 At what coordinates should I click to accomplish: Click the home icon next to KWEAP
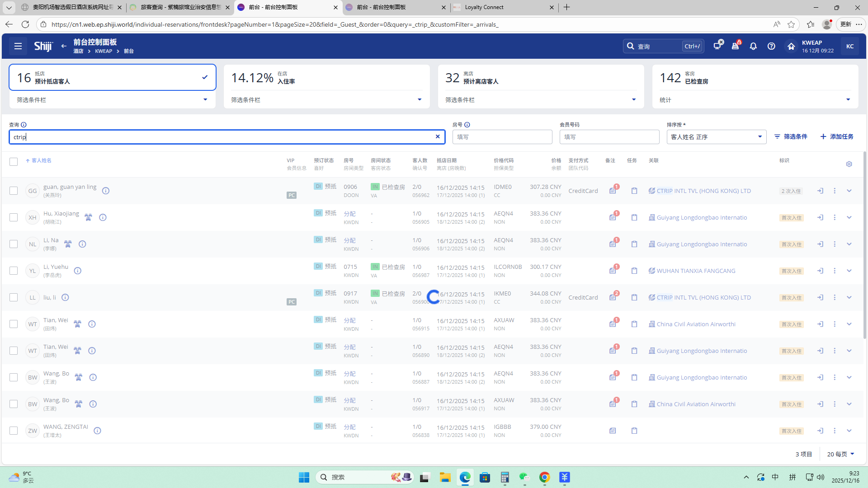(x=791, y=47)
